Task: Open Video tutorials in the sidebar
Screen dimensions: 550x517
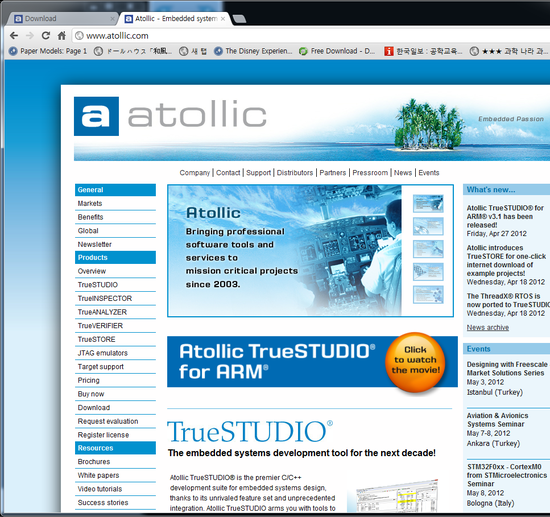Action: [x=100, y=489]
